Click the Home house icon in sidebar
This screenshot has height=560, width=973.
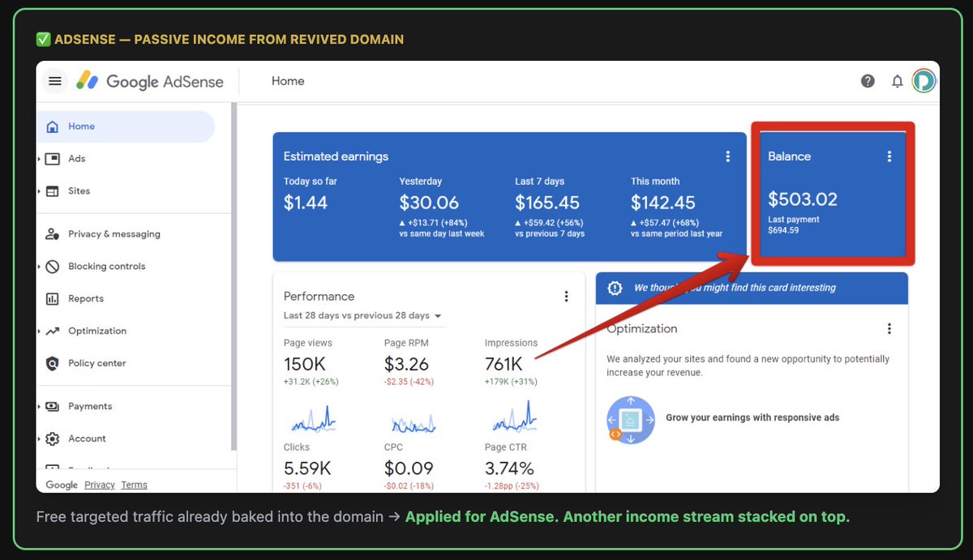[x=53, y=126]
